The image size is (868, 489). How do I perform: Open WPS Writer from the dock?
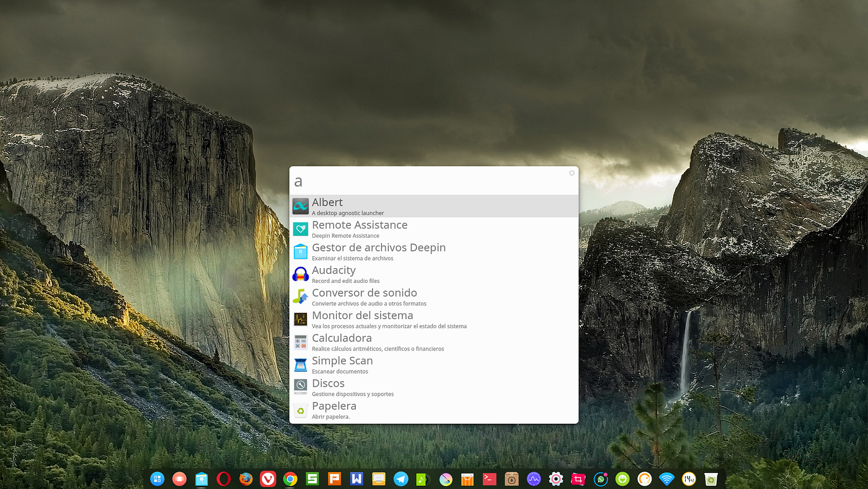point(356,478)
